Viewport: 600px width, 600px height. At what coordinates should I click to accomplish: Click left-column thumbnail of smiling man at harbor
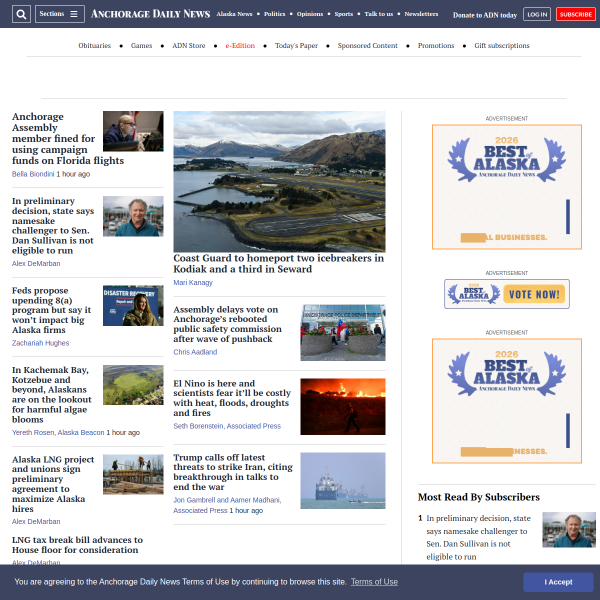[x=133, y=216]
